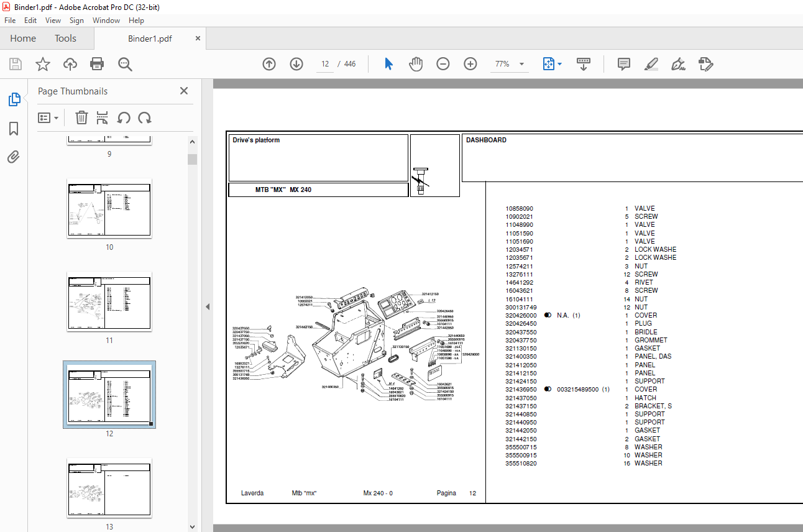Click part number 355510820
803x532 pixels.
tap(521, 464)
